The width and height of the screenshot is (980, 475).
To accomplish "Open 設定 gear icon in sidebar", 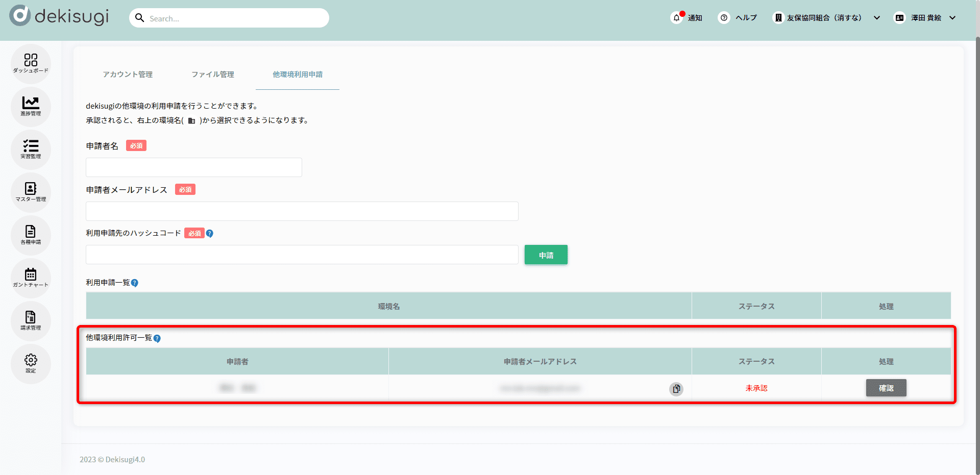I will [31, 363].
